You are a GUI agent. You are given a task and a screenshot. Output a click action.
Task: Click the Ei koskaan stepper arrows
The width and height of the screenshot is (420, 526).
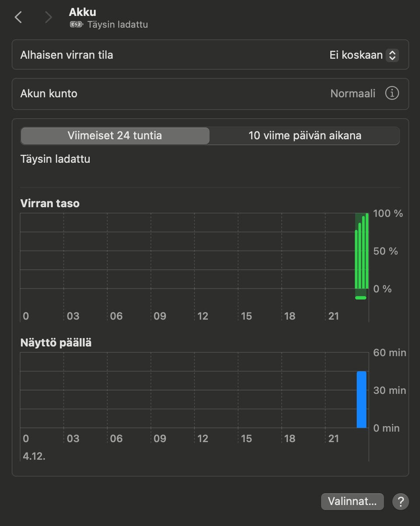(392, 55)
